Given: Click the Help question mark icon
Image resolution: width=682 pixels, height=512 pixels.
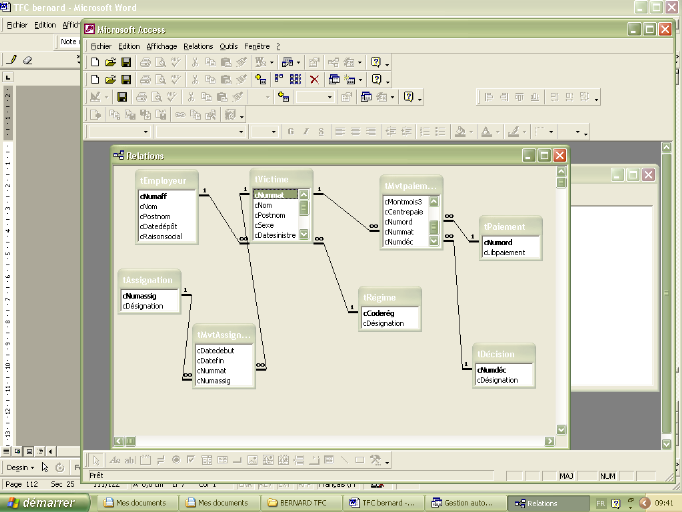Looking at the screenshot, I should [x=376, y=62].
